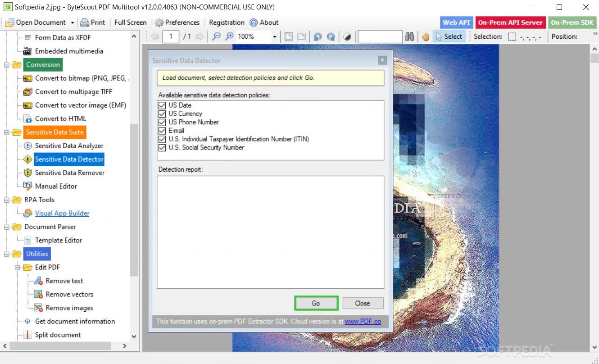599x364 pixels.
Task: Click the single page view icon
Action: coord(288,36)
